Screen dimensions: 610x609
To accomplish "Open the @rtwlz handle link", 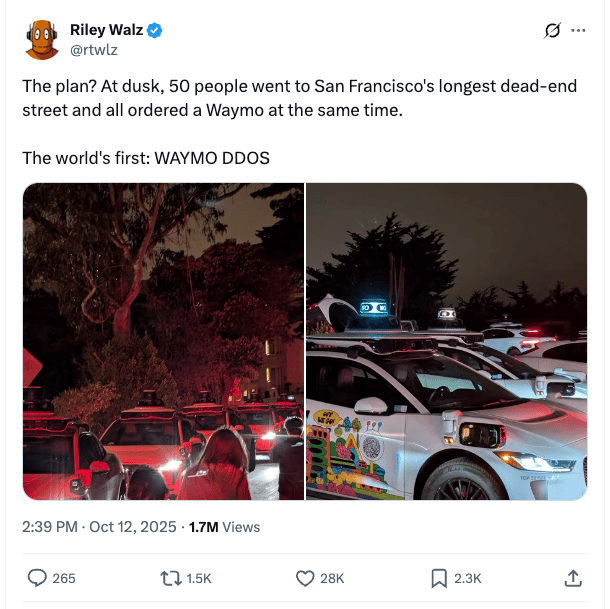I will (x=94, y=50).
